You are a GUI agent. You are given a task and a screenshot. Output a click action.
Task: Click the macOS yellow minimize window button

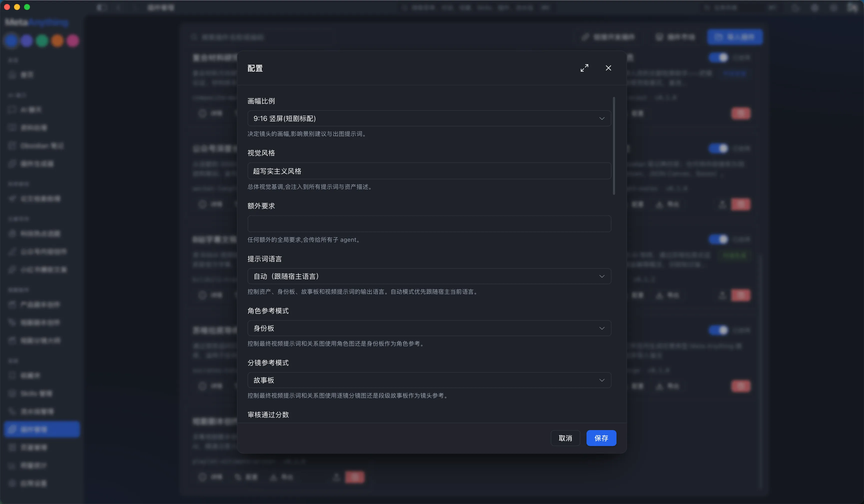point(17,7)
